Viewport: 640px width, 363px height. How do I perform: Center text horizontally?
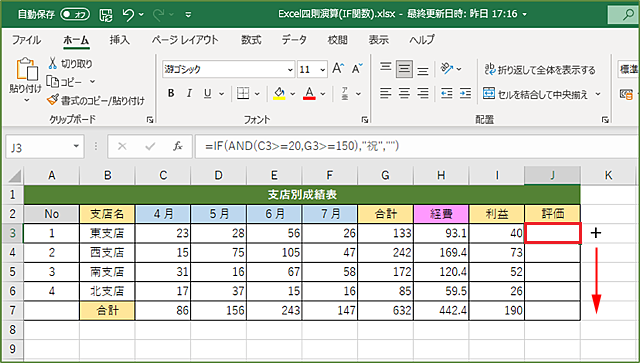(404, 94)
